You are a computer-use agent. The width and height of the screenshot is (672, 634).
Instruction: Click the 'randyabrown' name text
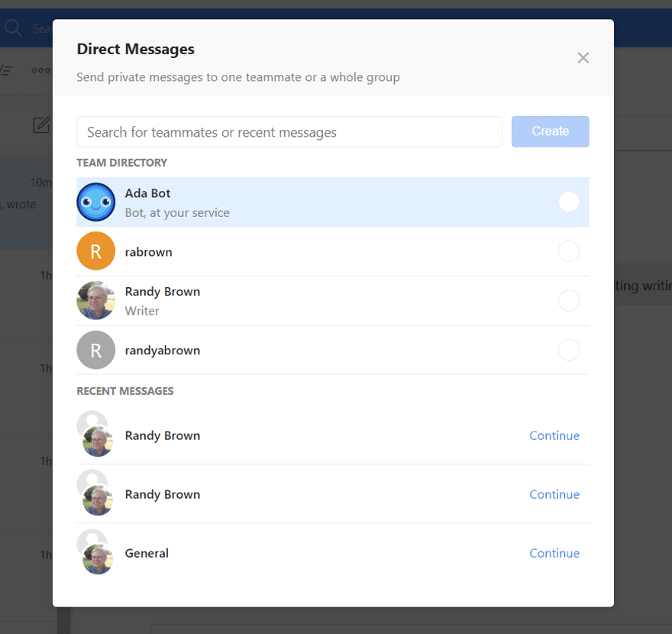[163, 351]
